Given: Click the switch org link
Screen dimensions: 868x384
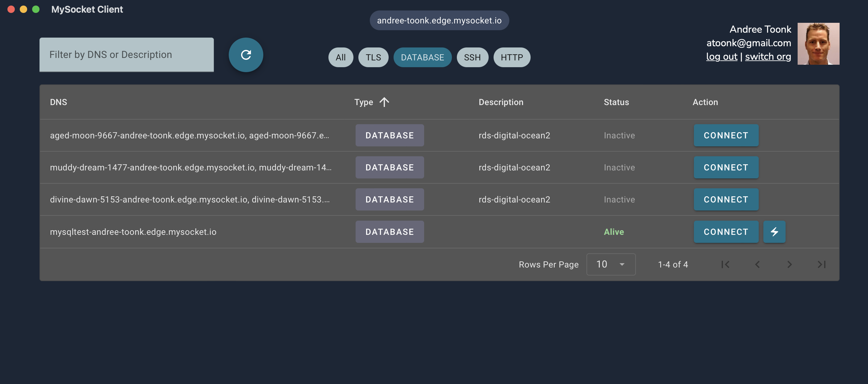Looking at the screenshot, I should click(767, 56).
